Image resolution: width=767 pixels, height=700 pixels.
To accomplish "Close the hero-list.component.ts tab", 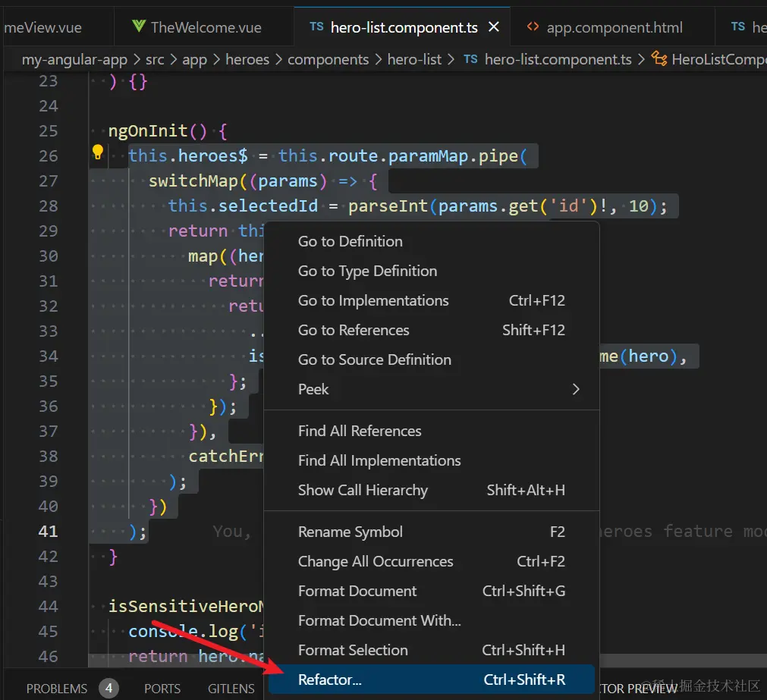I will click(494, 27).
